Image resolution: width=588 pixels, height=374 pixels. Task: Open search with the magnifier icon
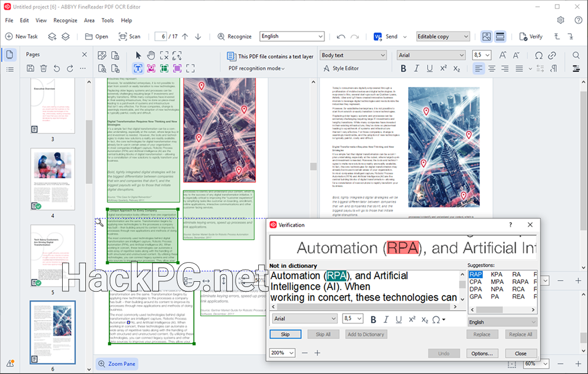(576, 56)
